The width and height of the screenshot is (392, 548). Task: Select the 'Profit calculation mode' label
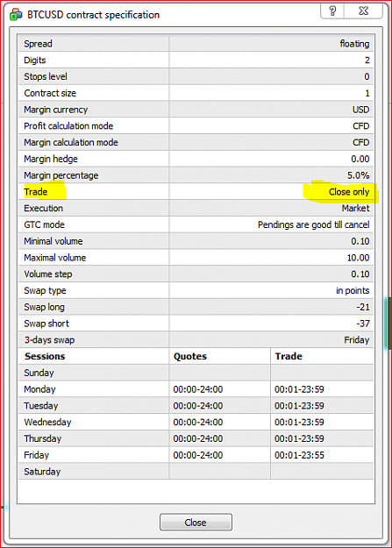(x=68, y=125)
